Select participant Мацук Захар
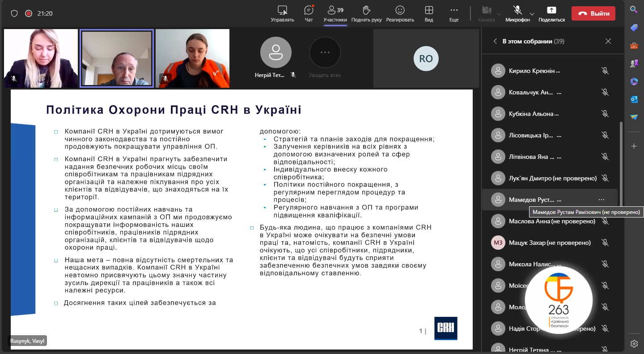Viewport: 644px width, 354px height. tap(550, 243)
